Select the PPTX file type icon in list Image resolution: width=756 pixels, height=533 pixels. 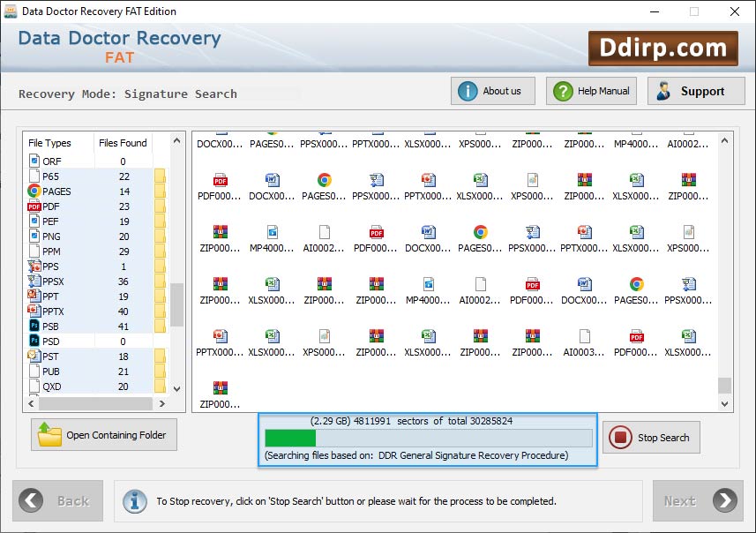coord(34,311)
